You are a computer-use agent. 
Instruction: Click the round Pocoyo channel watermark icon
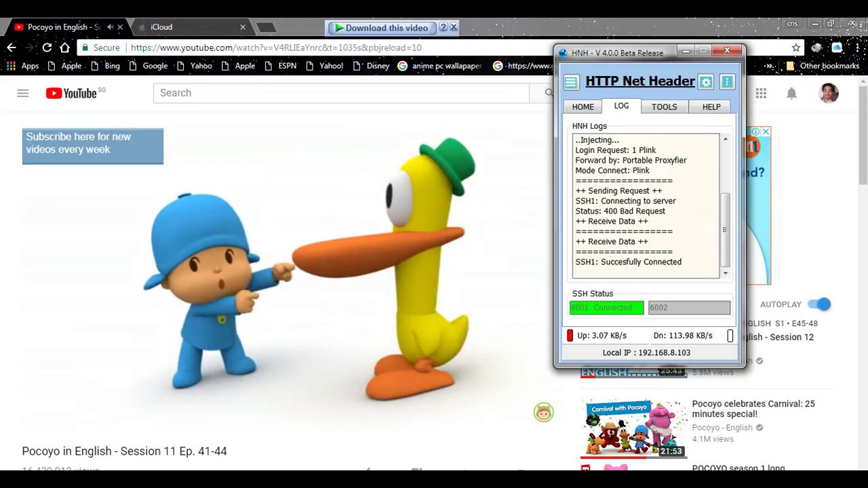543,412
